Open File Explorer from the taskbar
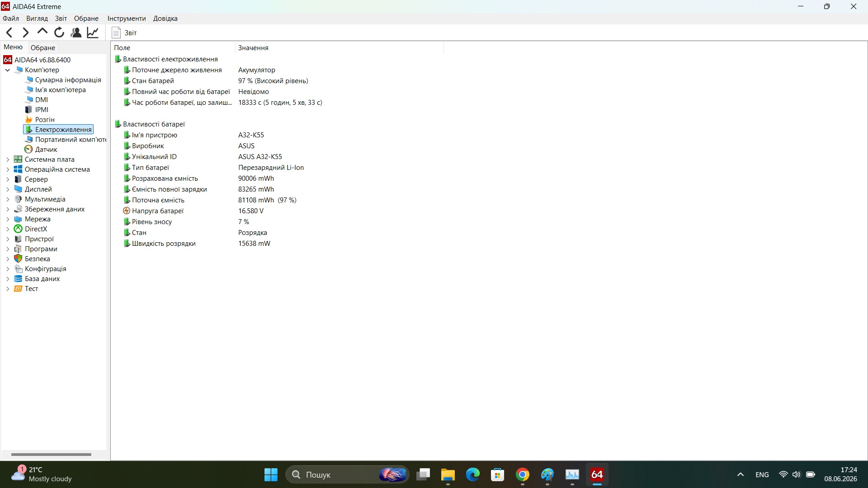The image size is (868, 488). (x=448, y=475)
